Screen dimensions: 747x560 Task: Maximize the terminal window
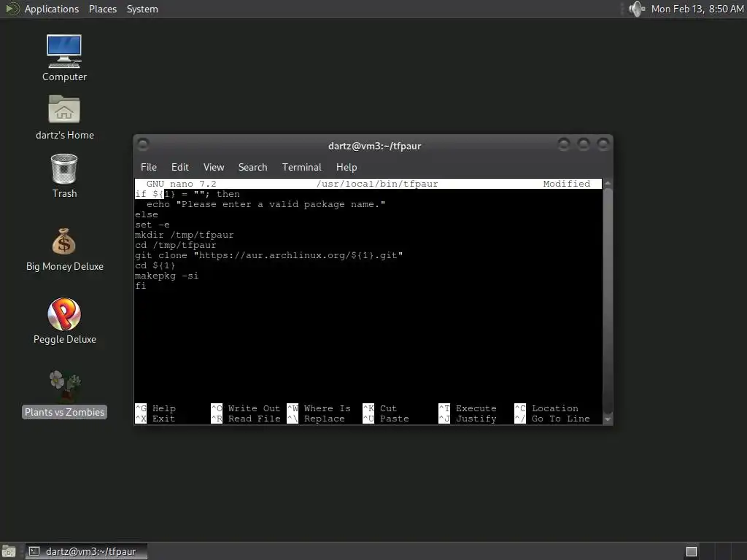584,144
